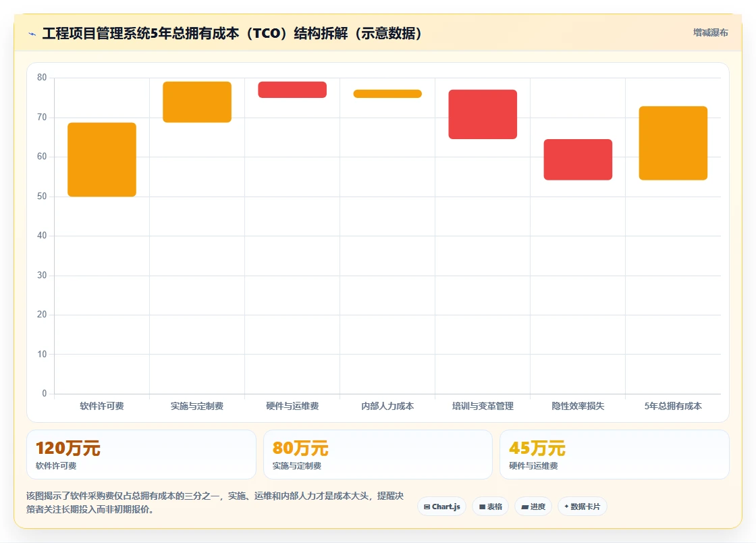756x543 pixels.
Task: Select the 培训与变革管理 red bar
Action: pos(483,114)
